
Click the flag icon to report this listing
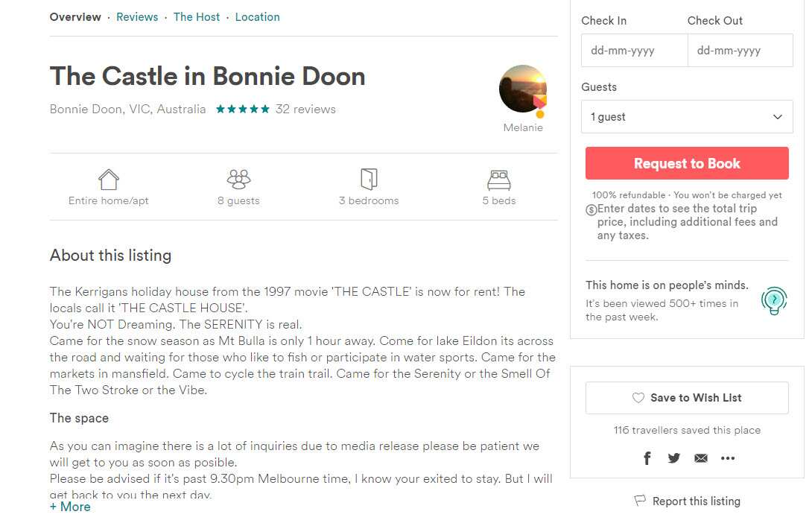coord(641,500)
